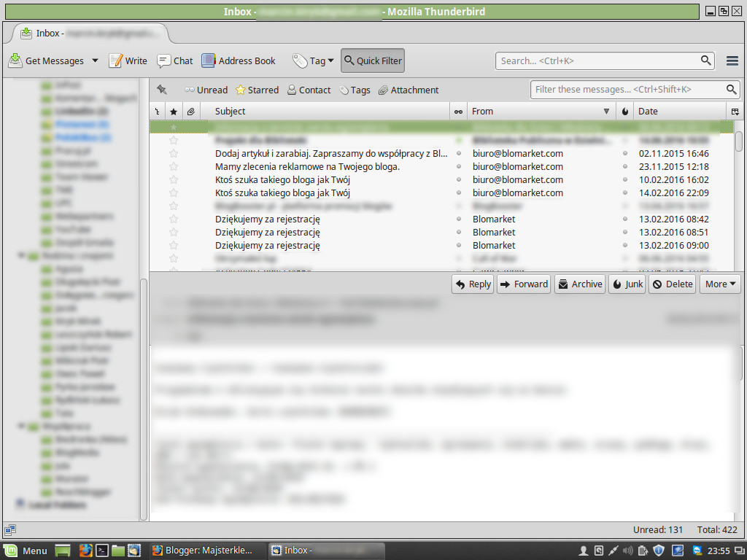Open the column picker icon
The height and width of the screenshot is (560, 747).
tap(735, 112)
